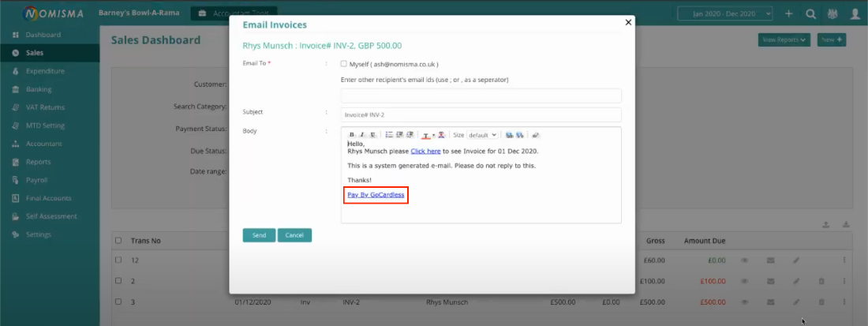Click the insert link icon in editor
This screenshot has height=326, width=868.
509,134
